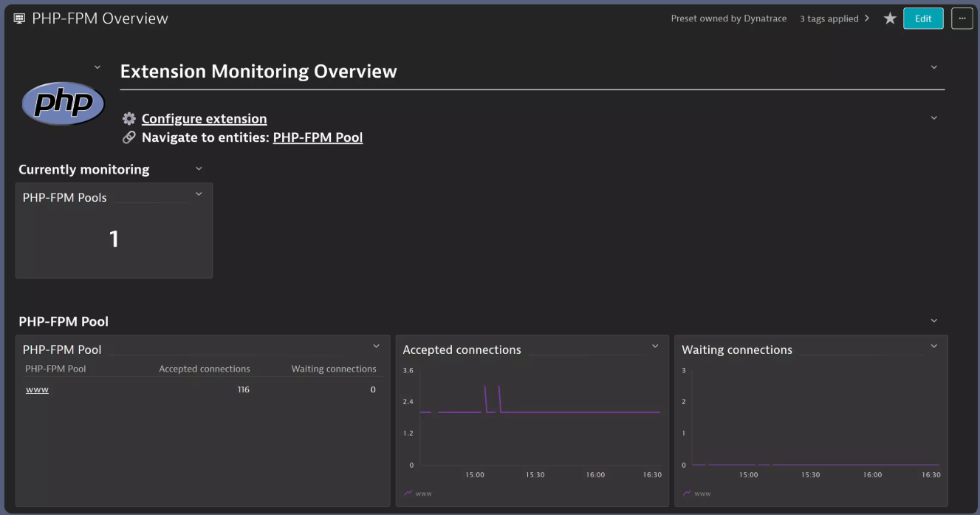Favorite the dashboard with the star icon
The height and width of the screenshot is (515, 980).
click(890, 18)
